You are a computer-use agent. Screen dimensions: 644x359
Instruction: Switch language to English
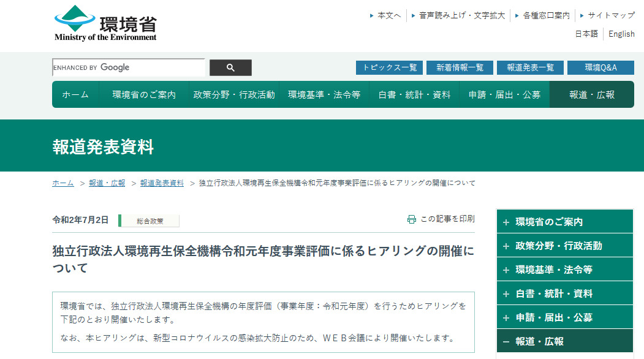621,34
